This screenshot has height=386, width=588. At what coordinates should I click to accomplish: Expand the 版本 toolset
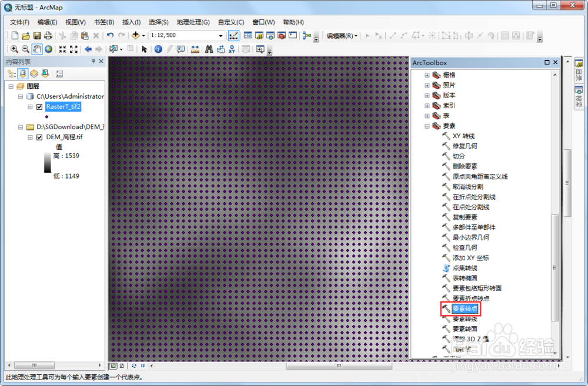427,95
